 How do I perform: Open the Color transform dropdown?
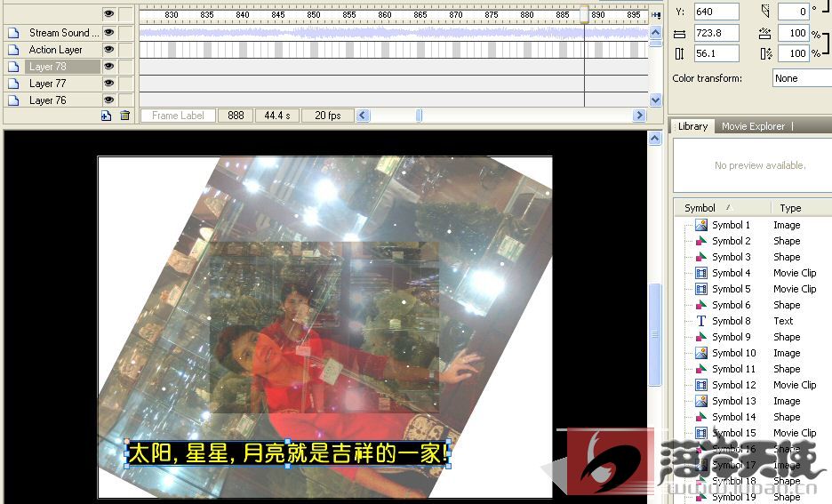click(802, 78)
